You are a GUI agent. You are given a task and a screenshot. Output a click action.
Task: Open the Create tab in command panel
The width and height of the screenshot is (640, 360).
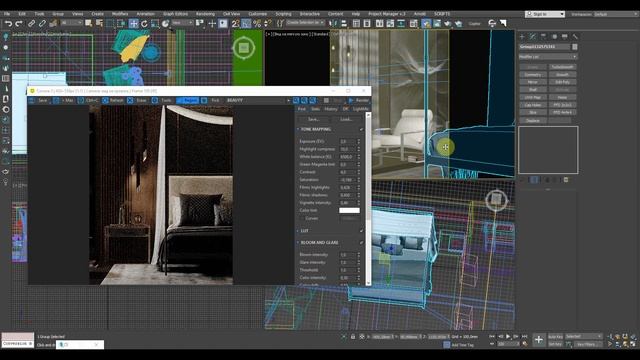tap(522, 37)
